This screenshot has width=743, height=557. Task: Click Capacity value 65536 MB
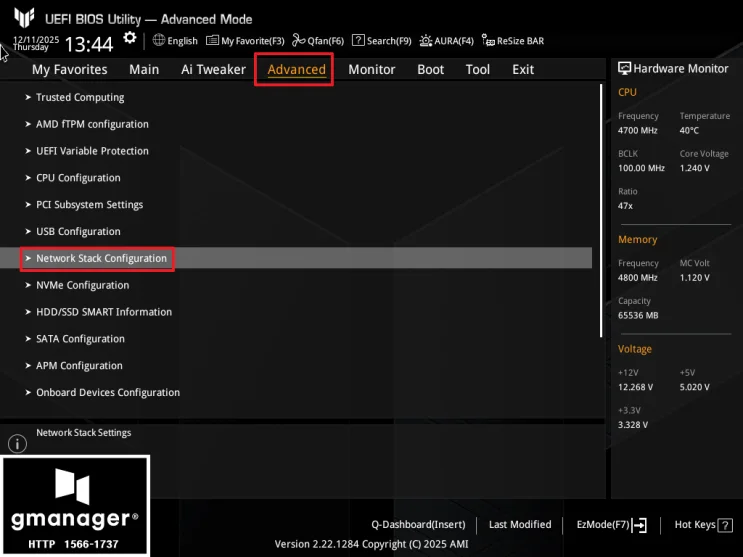pos(638,315)
